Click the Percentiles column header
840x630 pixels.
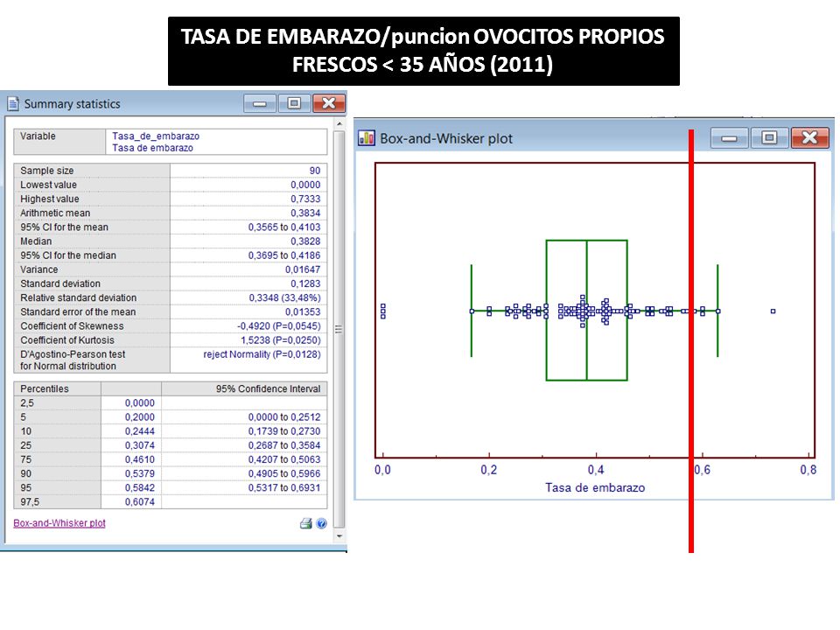45,388
